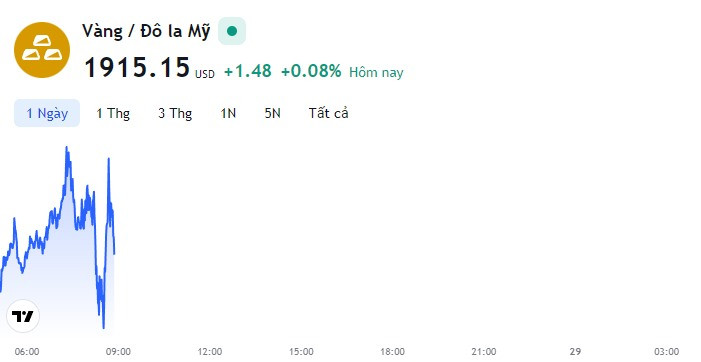
Task: Click the 29 date axis marker
Action: (x=575, y=352)
